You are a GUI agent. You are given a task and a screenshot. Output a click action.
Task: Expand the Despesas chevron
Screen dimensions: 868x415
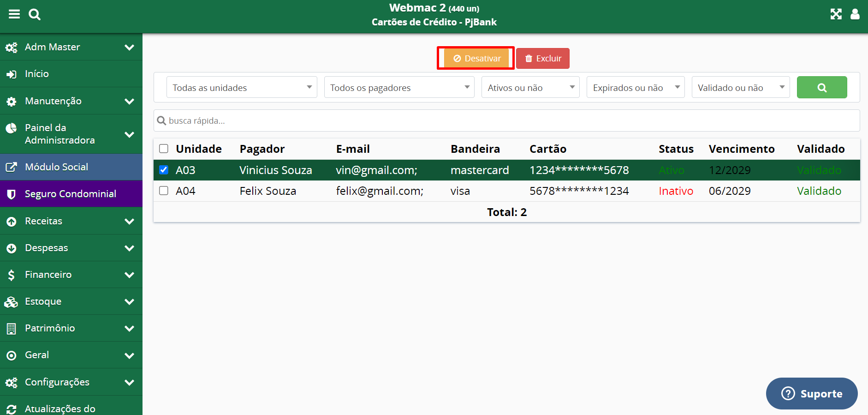130,248
